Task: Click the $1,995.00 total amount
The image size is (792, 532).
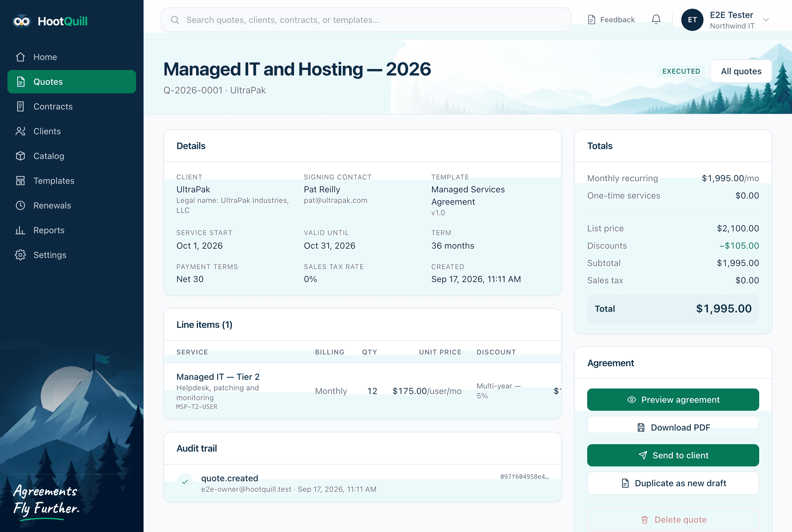Action: (724, 309)
